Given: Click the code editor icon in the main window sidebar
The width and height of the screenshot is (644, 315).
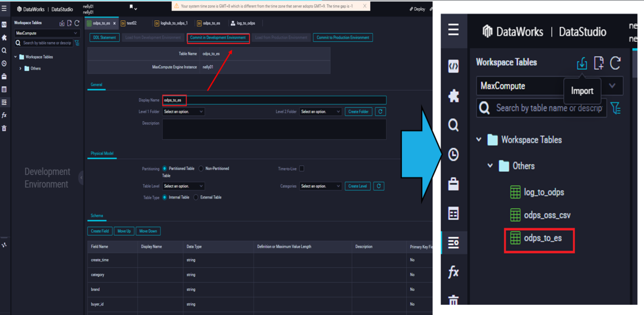Looking at the screenshot, I should click(4, 25).
